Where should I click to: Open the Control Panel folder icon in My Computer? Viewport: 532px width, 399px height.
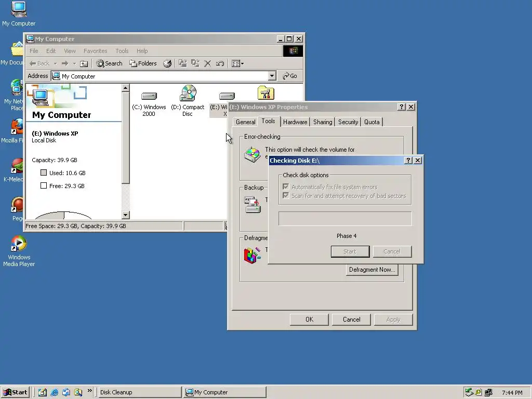(265, 92)
